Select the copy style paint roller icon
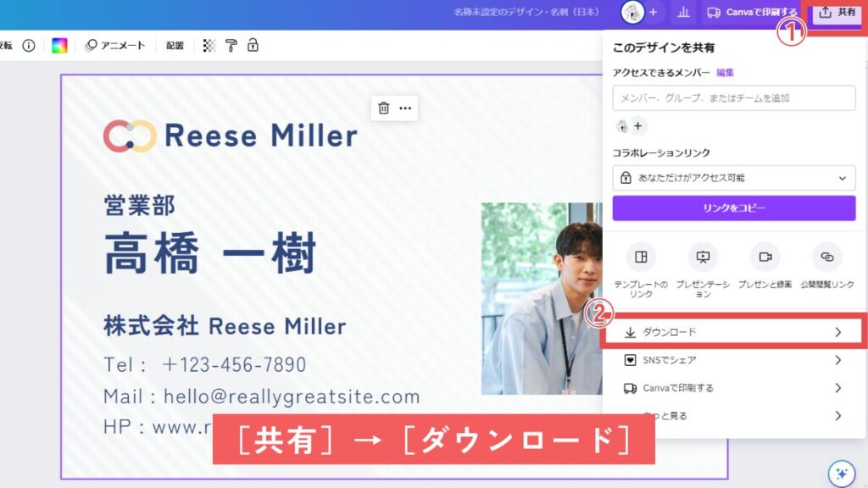The image size is (868, 488). click(x=231, y=46)
